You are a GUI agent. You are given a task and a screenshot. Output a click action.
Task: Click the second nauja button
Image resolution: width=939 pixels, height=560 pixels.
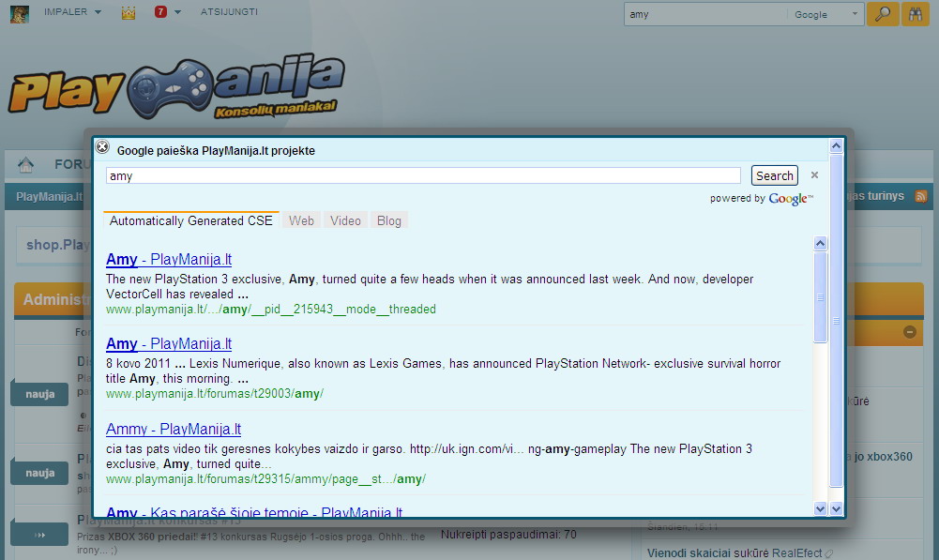coord(39,473)
